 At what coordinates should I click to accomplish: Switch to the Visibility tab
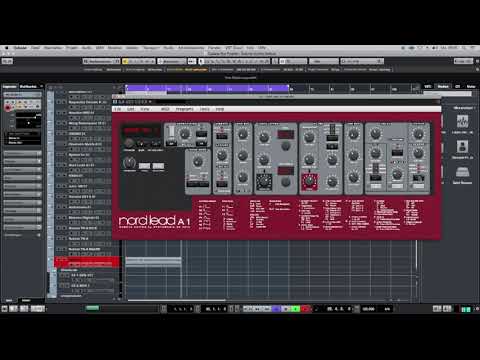pos(28,86)
